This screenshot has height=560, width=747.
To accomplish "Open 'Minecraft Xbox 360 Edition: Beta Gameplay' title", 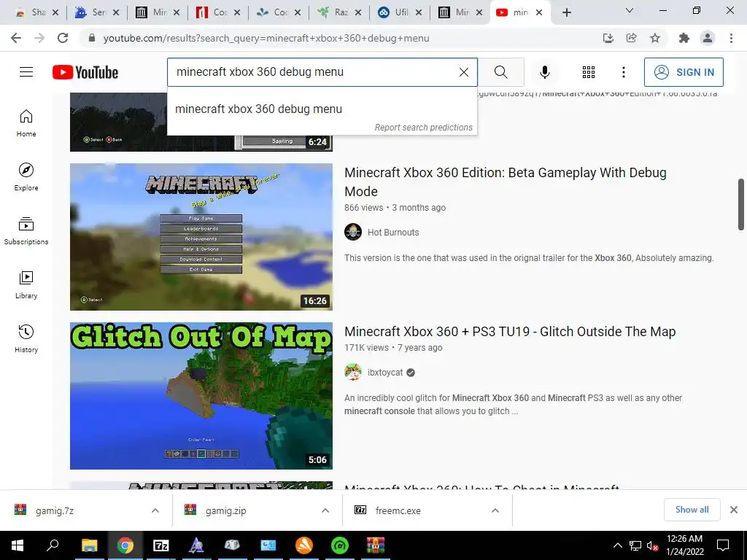I will tap(506, 182).
